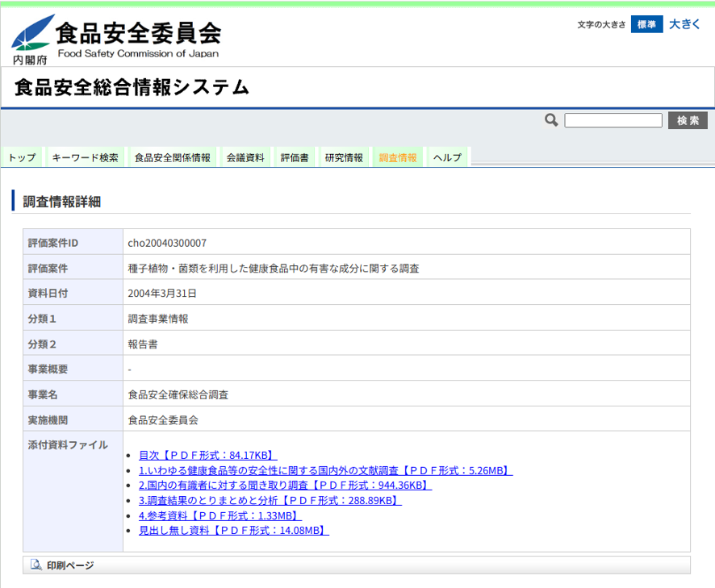
Task: Click the 事業名 row label
Action: [43, 394]
